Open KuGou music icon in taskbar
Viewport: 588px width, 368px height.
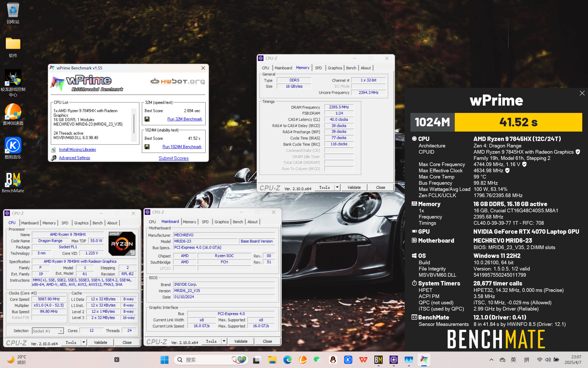click(x=348, y=360)
